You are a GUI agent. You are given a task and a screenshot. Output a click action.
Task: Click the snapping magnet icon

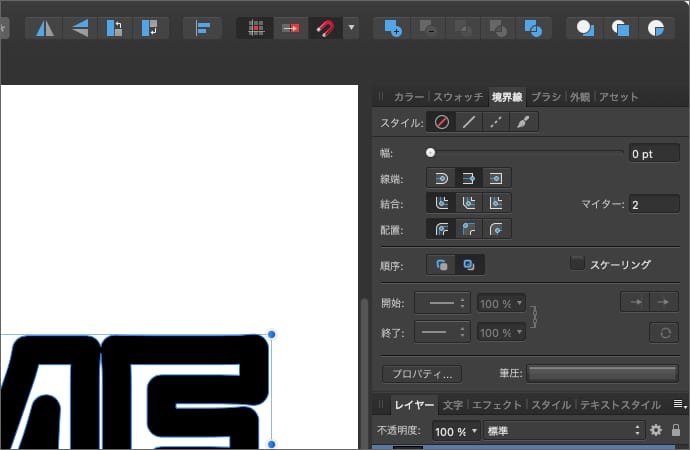324,28
